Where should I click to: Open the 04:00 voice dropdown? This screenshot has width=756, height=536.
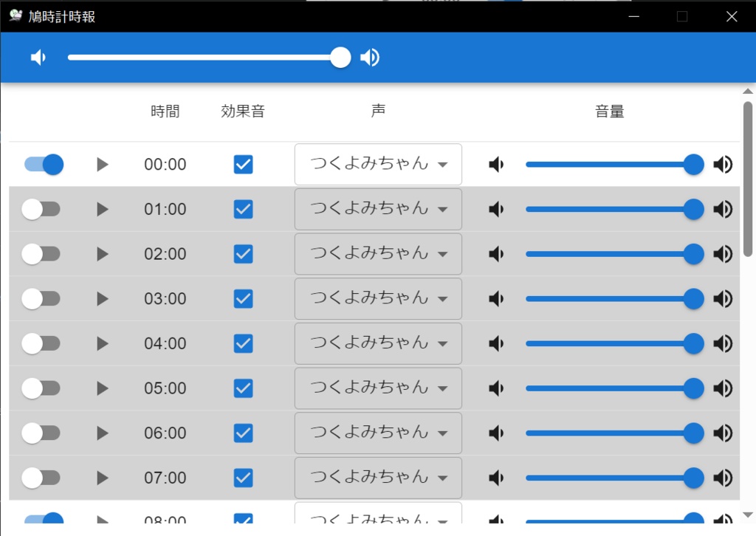click(378, 344)
